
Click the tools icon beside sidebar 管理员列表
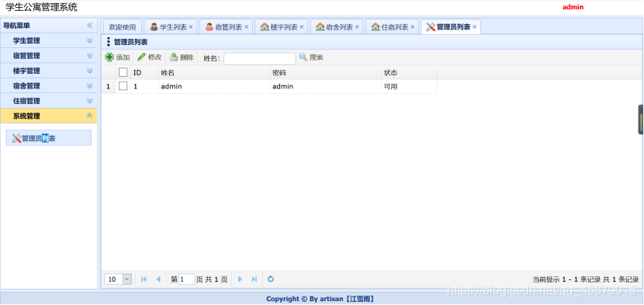(17, 138)
